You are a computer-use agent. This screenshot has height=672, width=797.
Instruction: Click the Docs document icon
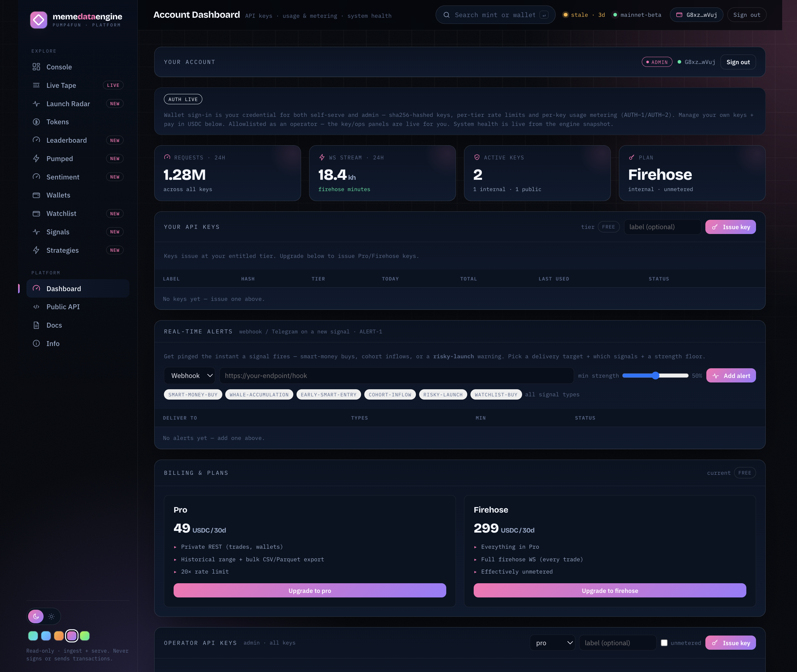(36, 325)
